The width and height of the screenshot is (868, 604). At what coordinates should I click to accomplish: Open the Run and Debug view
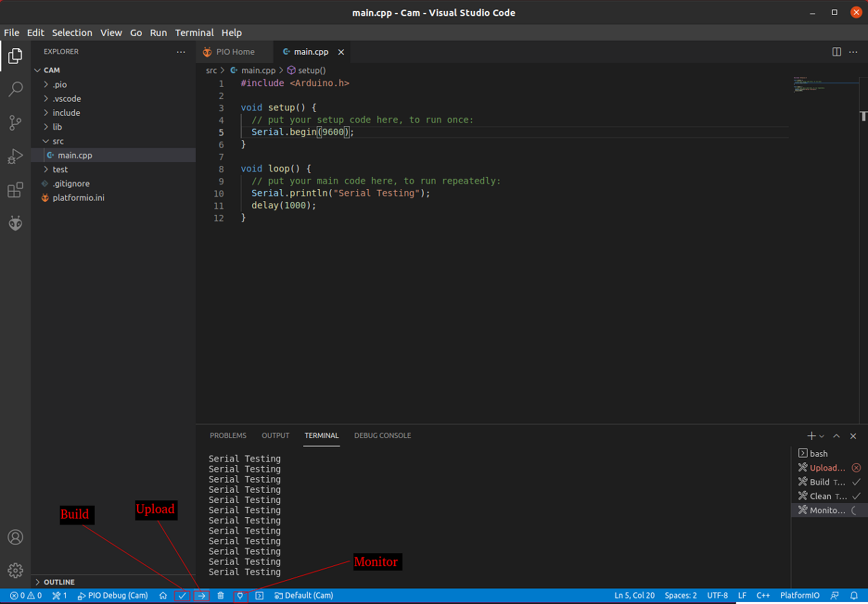15,157
